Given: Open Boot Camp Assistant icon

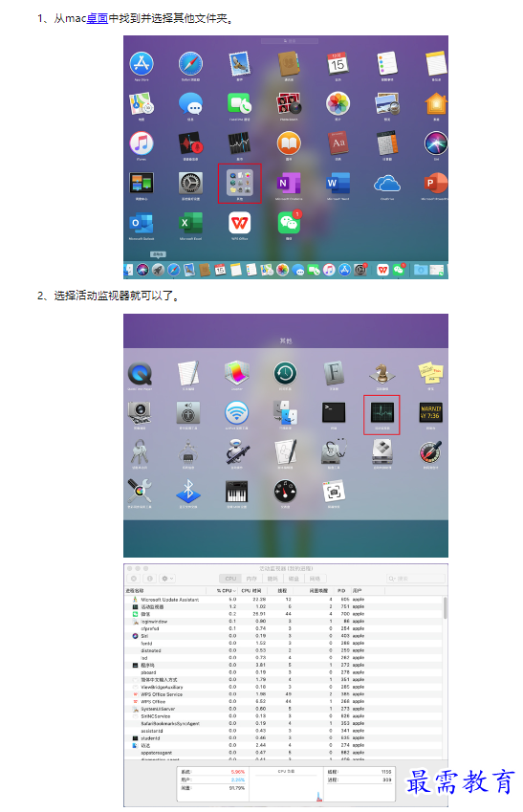Looking at the screenshot, I should [382, 452].
